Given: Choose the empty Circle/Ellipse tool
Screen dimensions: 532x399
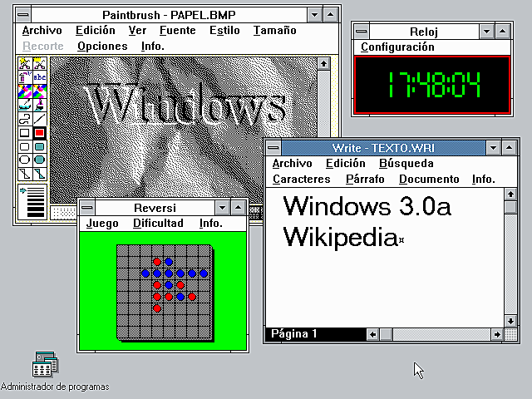Looking at the screenshot, I should 25,160.
